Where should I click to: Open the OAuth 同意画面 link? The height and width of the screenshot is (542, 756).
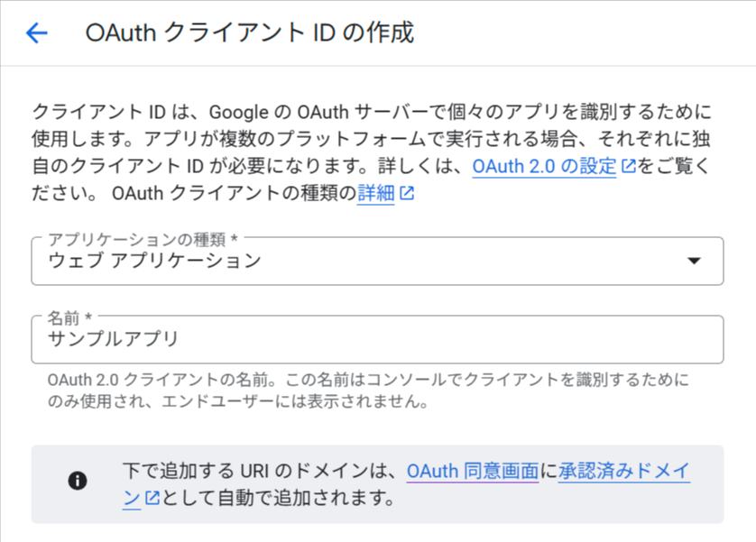(x=473, y=472)
